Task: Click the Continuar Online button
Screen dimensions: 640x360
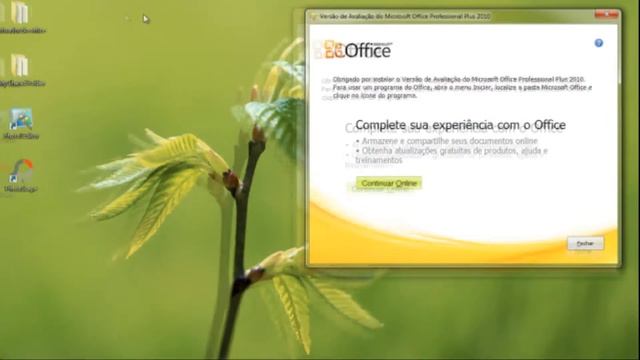Action: click(389, 183)
